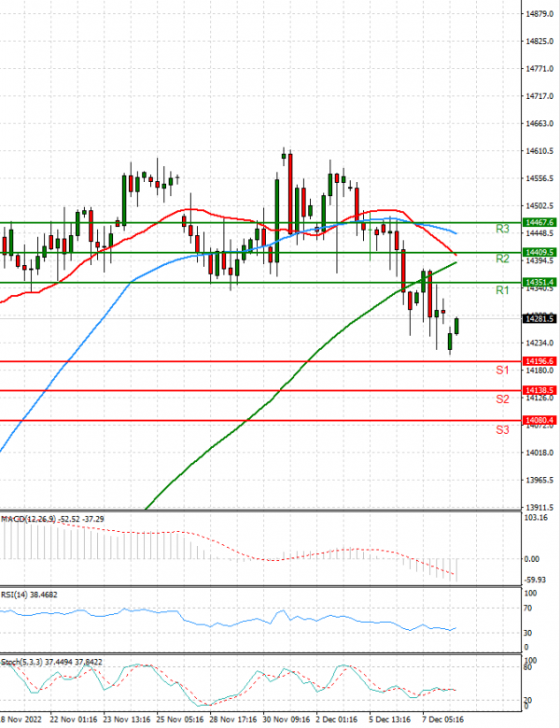Viewport: 560px width, 728px height.
Task: Click the 14879.0 price axis value
Action: 539,14
